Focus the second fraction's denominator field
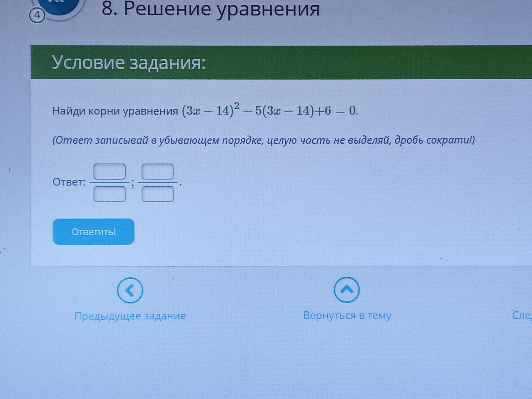Viewport: 532px width, 399px height. (x=157, y=194)
